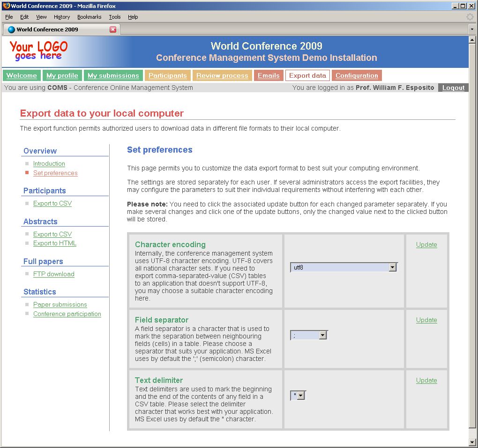Open the History menu
Image resolution: width=478 pixels, height=448 pixels.
[x=62, y=17]
